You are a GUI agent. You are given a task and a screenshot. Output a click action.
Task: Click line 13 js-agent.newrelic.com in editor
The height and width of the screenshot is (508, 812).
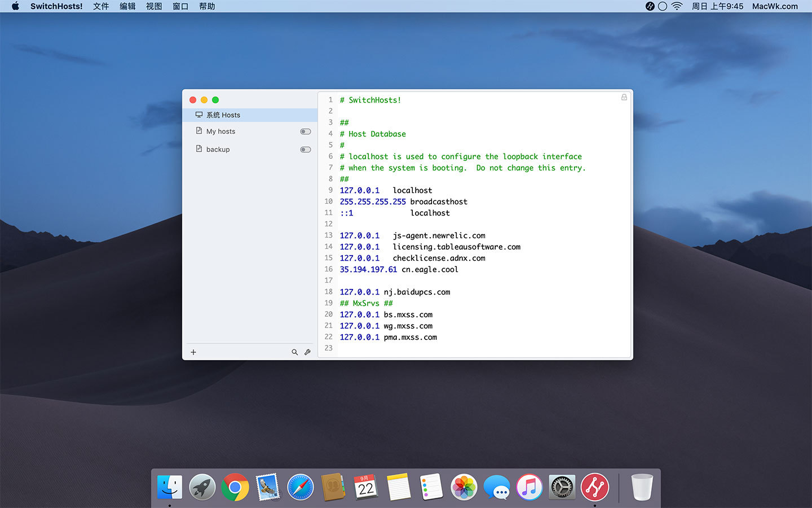point(439,235)
